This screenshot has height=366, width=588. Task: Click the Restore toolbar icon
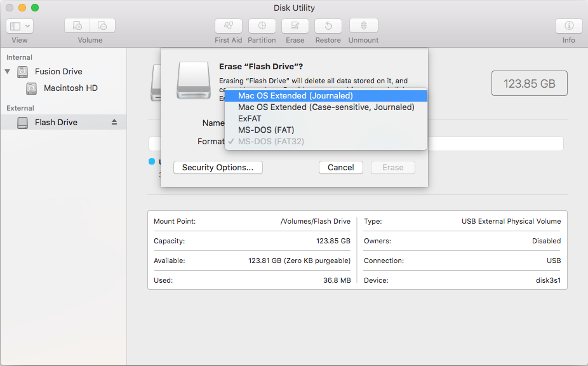tap(328, 26)
